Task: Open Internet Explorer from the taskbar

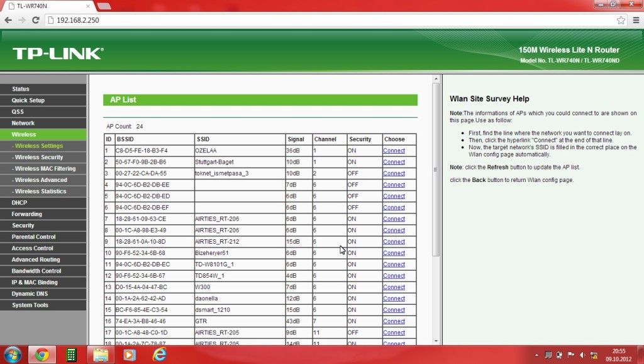Action: coord(159,355)
